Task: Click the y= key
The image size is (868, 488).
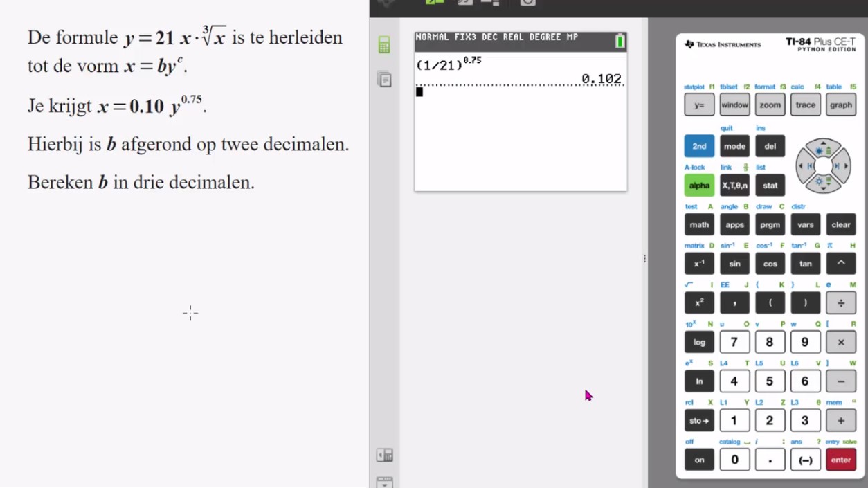Action: pos(699,105)
